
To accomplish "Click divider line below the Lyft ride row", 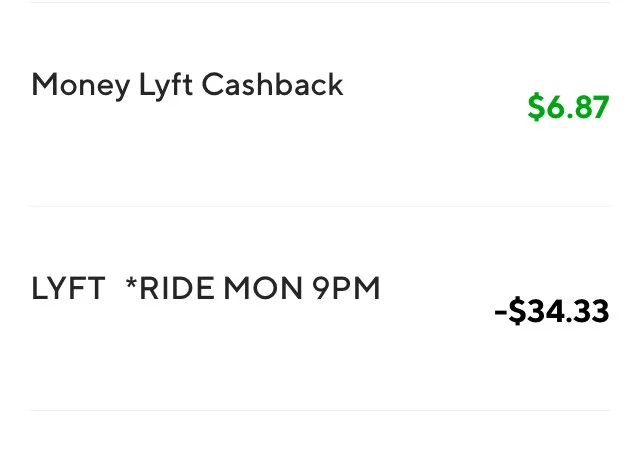I will pyautogui.click(x=320, y=410).
